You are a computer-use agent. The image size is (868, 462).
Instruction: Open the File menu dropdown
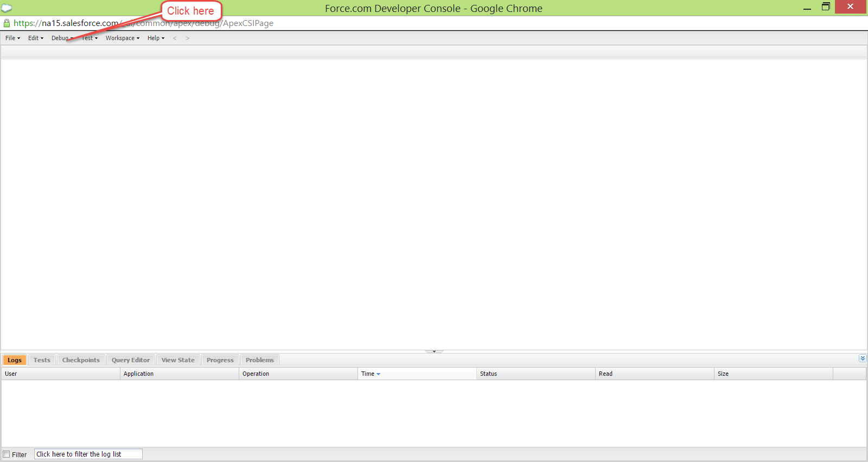12,38
